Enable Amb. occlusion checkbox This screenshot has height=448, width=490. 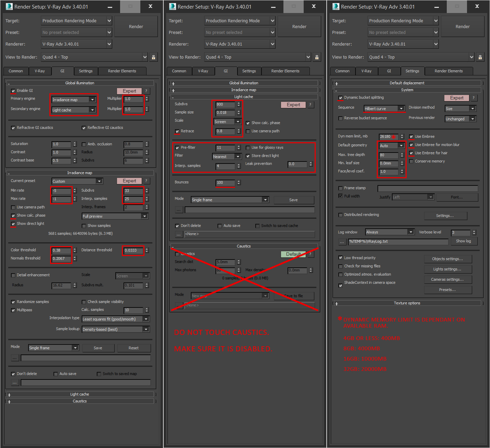[x=84, y=144]
